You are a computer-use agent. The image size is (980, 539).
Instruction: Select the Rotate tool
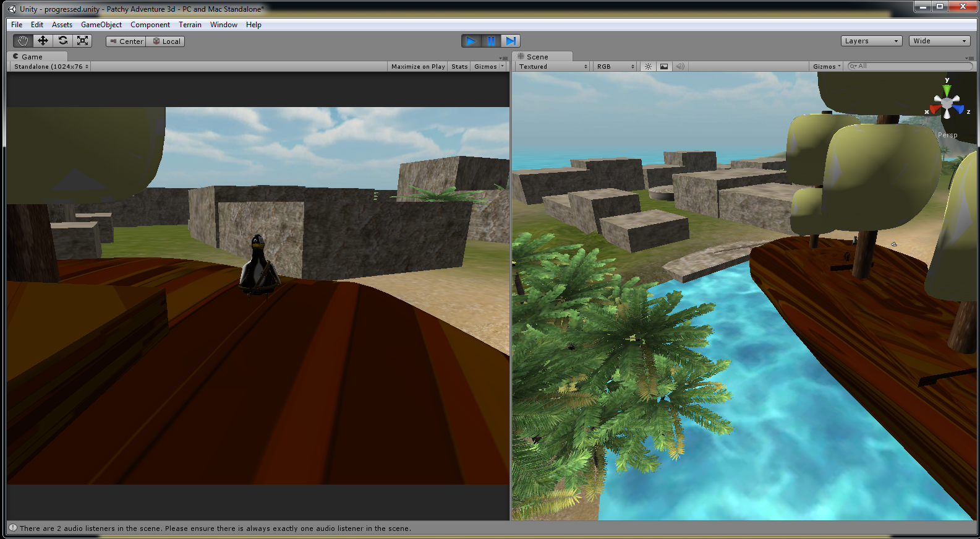(62, 41)
